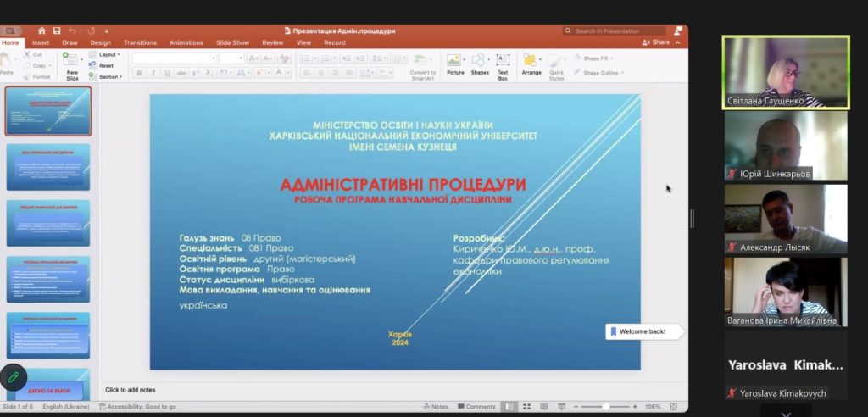
Task: Start Slide Show from status bar icon
Action: click(562, 407)
